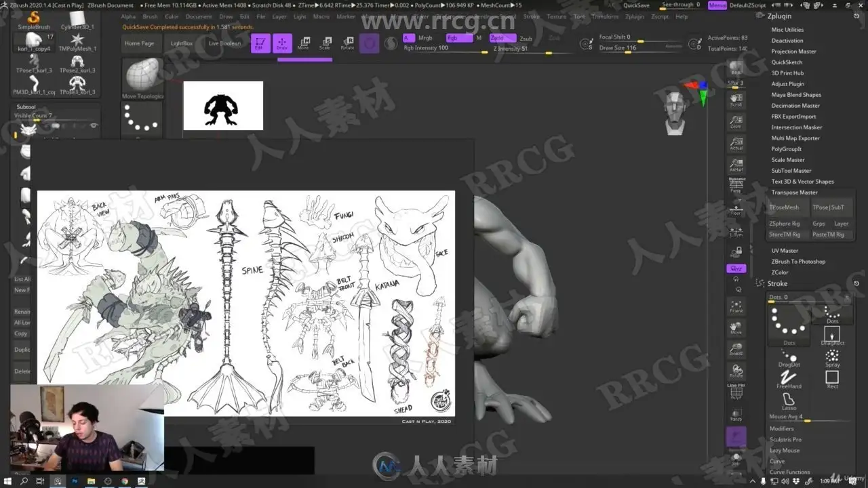Image resolution: width=868 pixels, height=488 pixels.
Task: Toggle the Rgb channel
Action: pos(459,38)
